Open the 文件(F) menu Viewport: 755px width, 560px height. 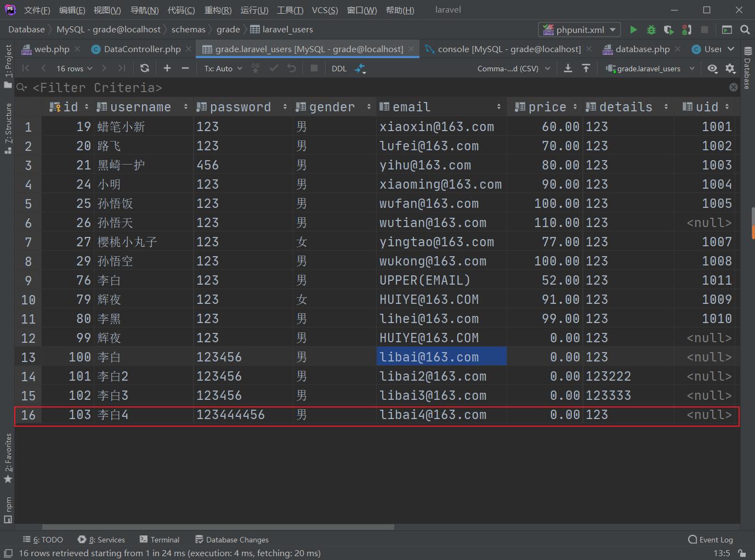click(x=37, y=10)
